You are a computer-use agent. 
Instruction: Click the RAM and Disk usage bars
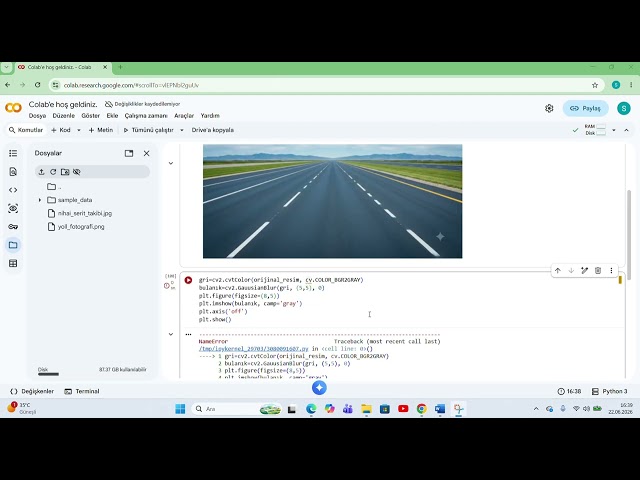click(596, 130)
